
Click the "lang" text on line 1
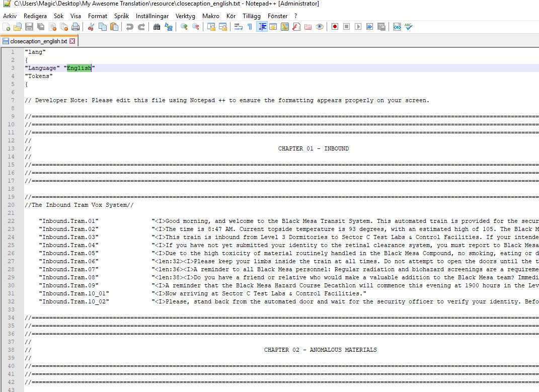(35, 52)
